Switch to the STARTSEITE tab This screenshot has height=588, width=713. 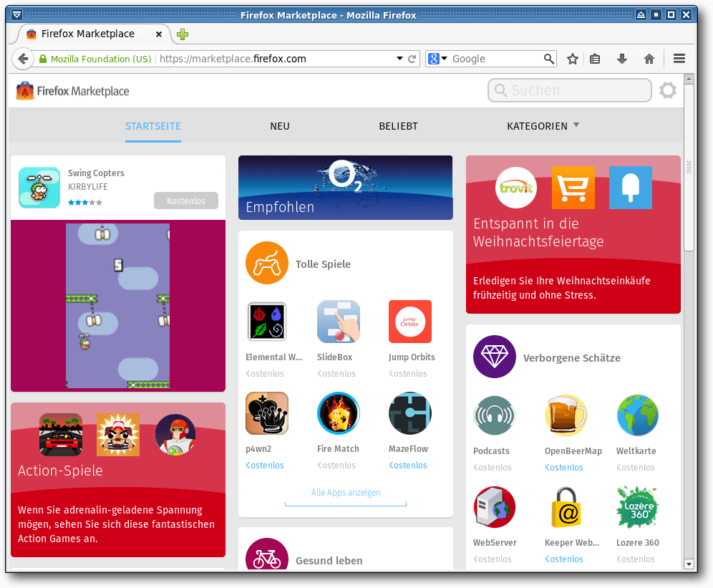pyautogui.click(x=152, y=126)
